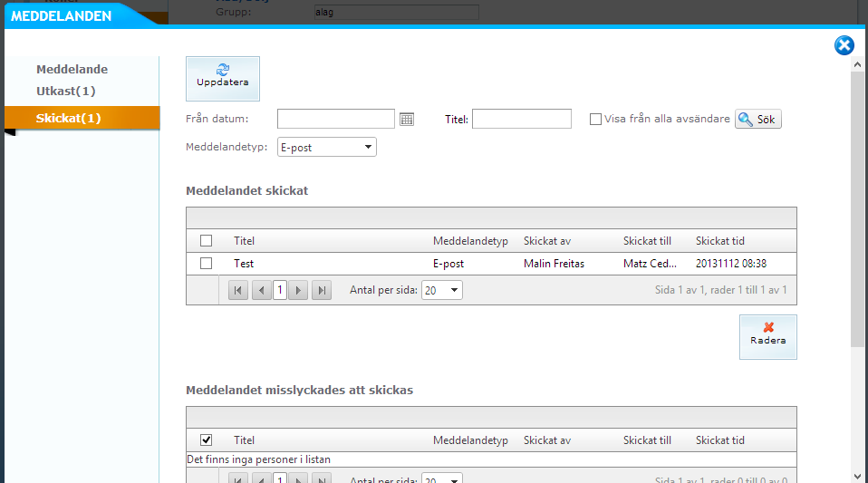The width and height of the screenshot is (868, 483).
Task: Click the Malin Freitas sender cell
Action: 555,264
